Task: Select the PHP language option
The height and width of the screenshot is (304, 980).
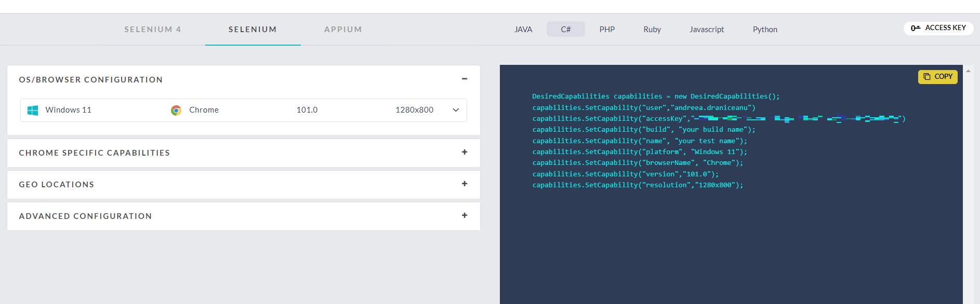Action: [x=607, y=30]
